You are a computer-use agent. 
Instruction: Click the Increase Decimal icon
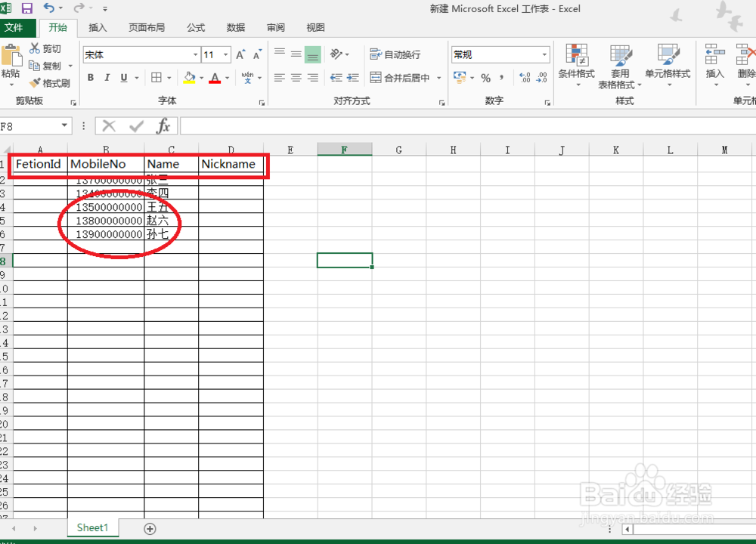524,77
